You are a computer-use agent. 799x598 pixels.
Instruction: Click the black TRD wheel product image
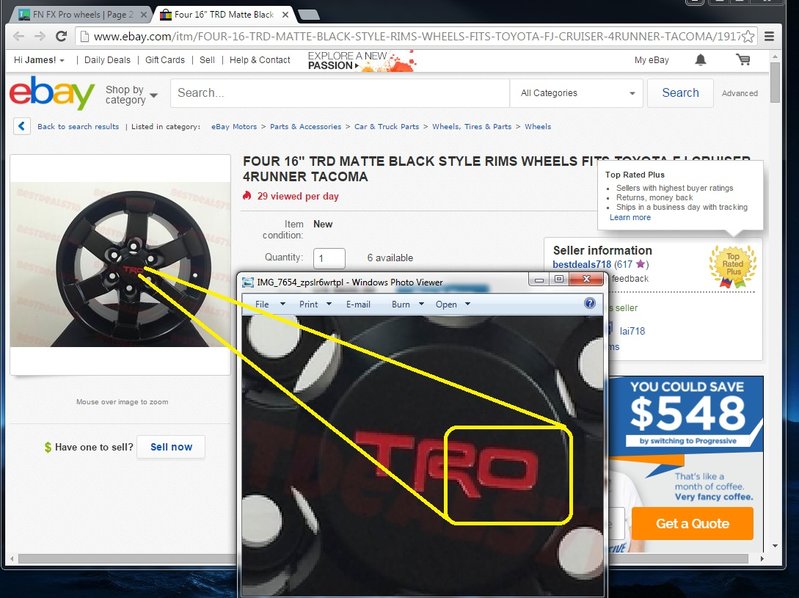(x=120, y=265)
